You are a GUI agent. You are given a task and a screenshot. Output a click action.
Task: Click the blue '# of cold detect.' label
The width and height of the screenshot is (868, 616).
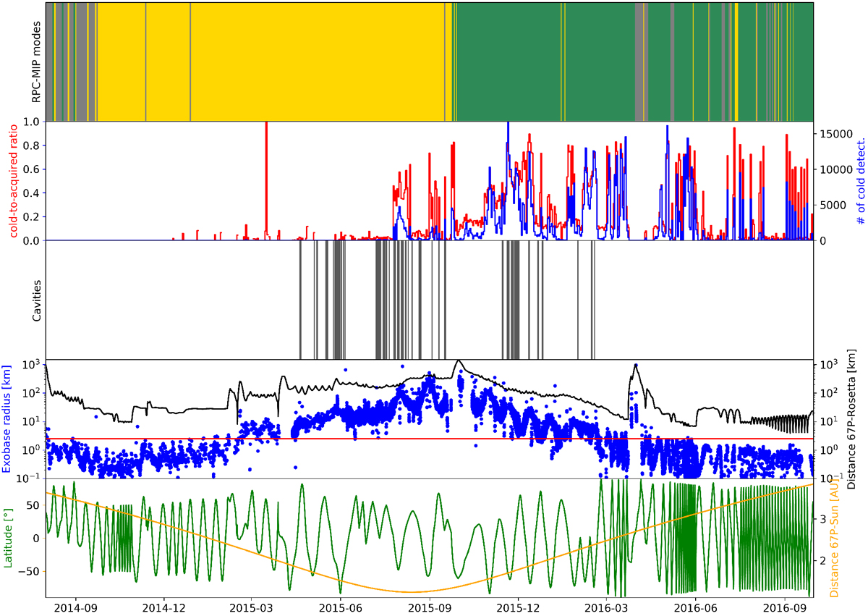point(860,180)
